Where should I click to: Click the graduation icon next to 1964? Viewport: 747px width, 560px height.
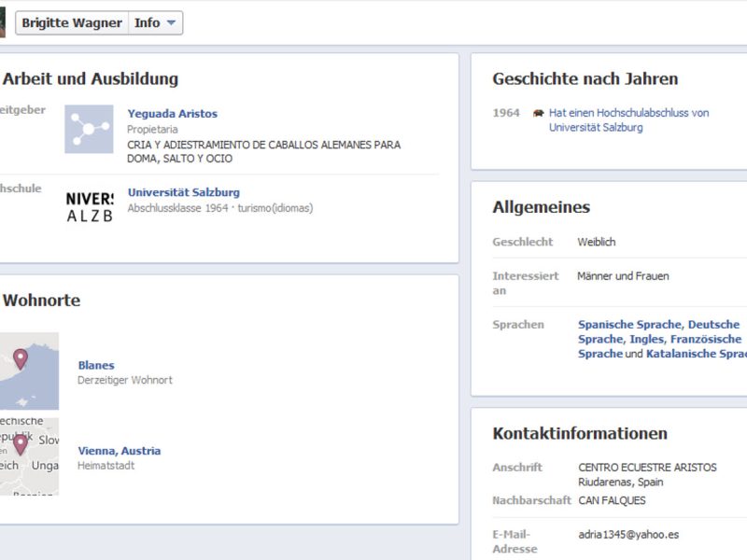539,113
